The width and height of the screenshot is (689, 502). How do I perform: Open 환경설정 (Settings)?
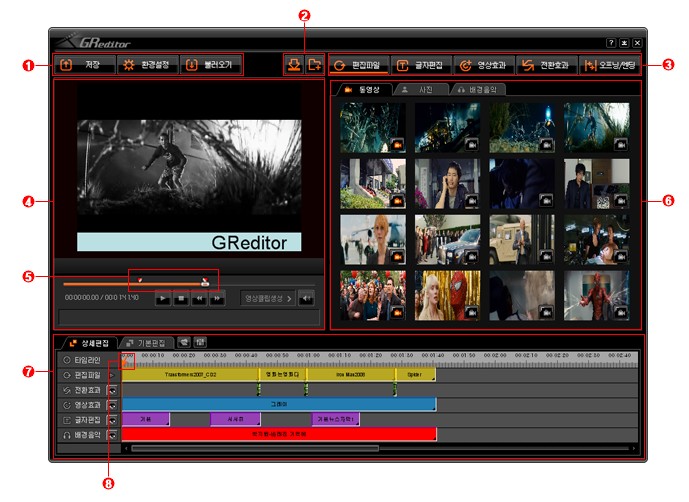tap(148, 65)
